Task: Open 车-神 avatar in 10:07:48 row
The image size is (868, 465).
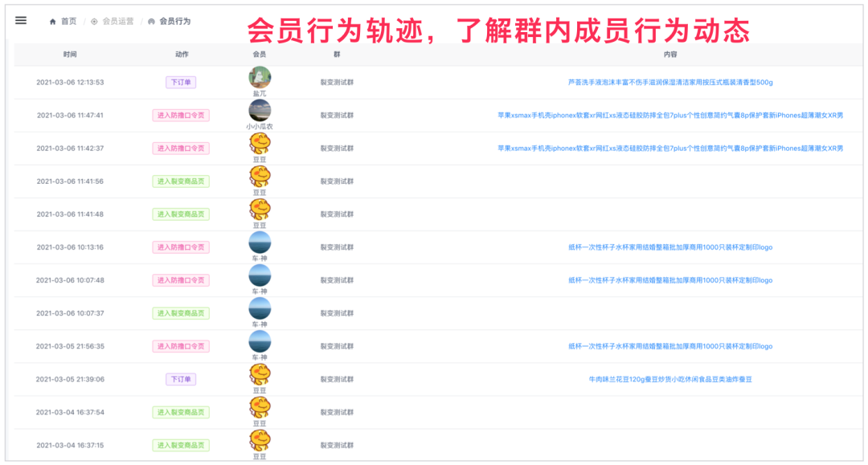Action: (x=260, y=275)
